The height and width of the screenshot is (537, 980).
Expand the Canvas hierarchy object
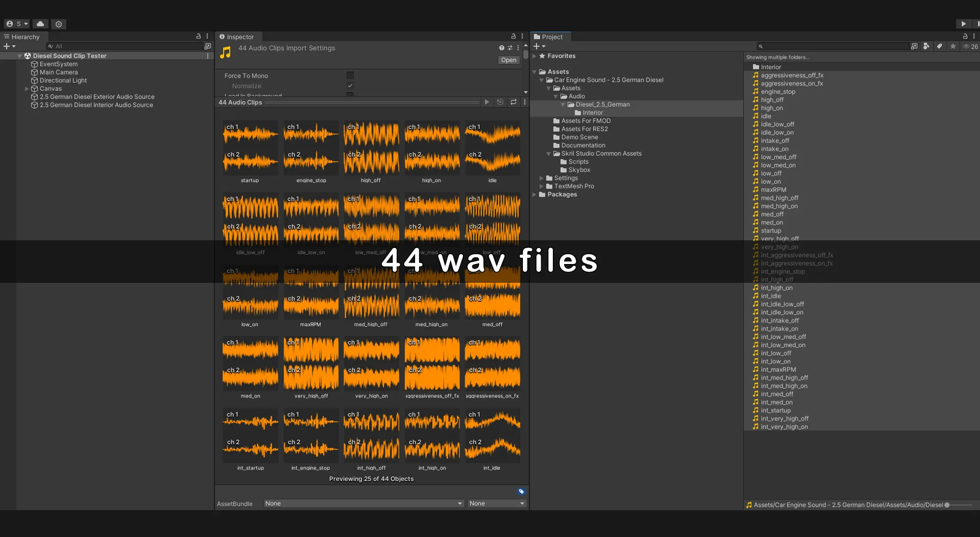point(27,89)
